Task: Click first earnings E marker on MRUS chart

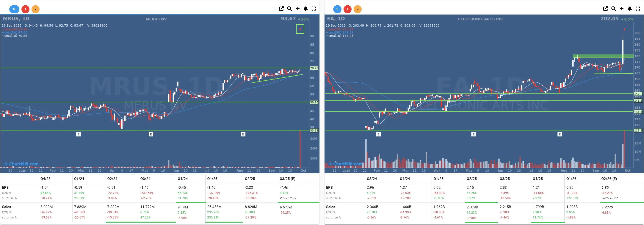Action: (x=78, y=134)
